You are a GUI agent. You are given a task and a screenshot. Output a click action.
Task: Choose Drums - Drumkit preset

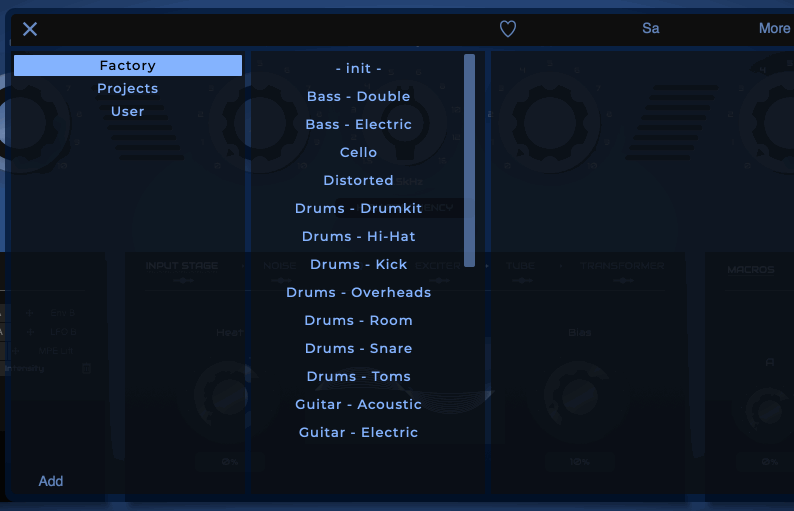pyautogui.click(x=358, y=209)
